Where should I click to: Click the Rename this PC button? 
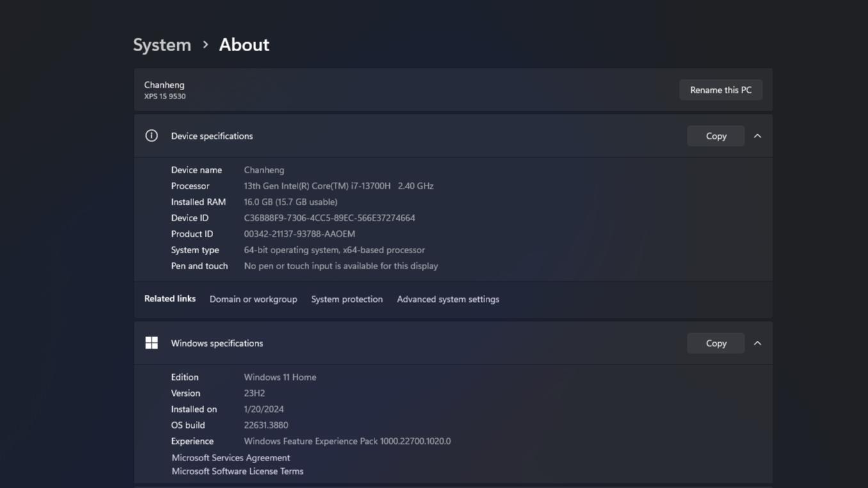pos(721,90)
